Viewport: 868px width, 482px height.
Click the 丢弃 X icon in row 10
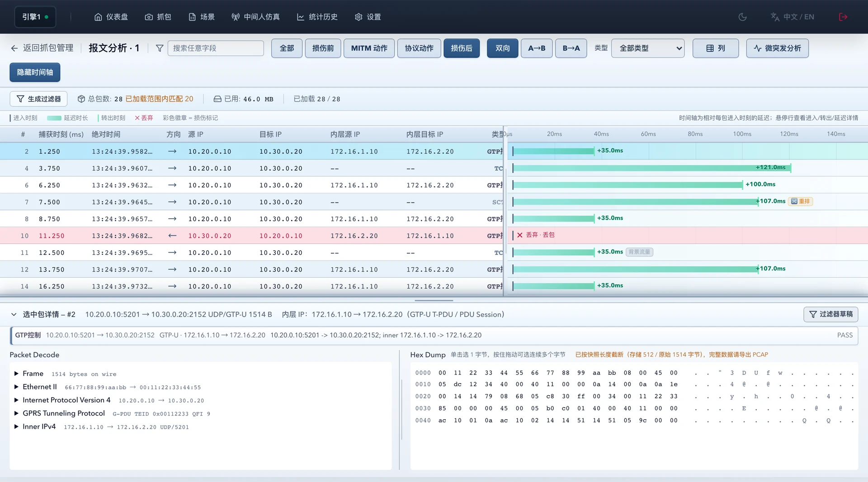coord(520,235)
